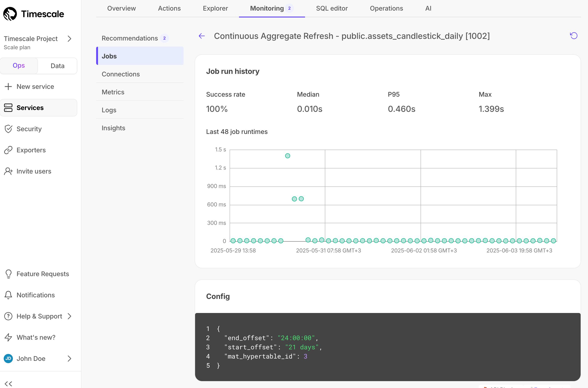Collapse the sidebar with double chevron
This screenshot has width=588, height=388.
(9, 384)
